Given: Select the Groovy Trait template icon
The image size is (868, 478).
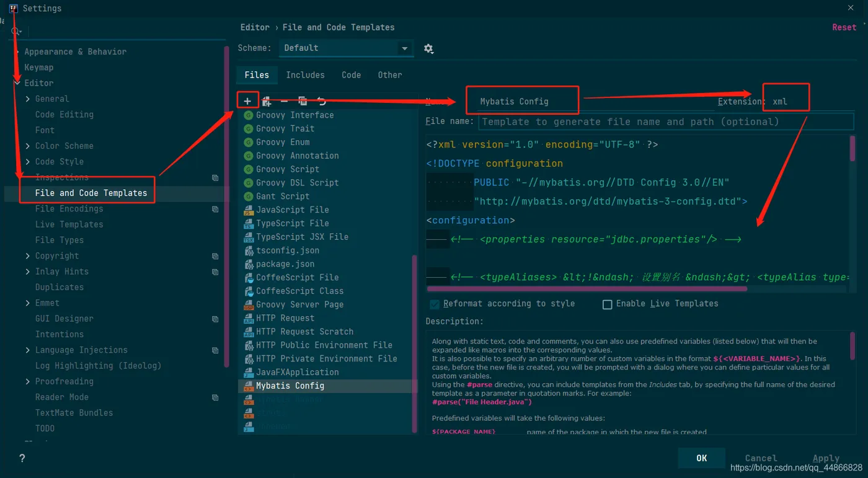Looking at the screenshot, I should [249, 129].
